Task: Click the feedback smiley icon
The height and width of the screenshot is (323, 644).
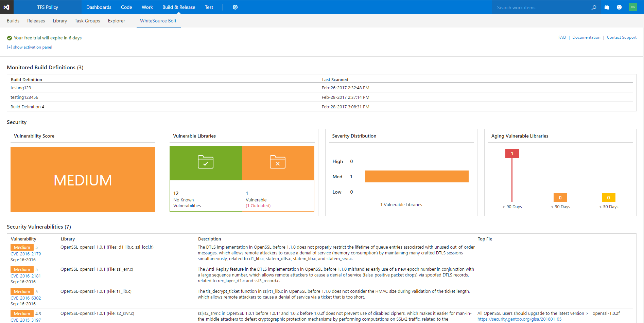Action: (619, 7)
